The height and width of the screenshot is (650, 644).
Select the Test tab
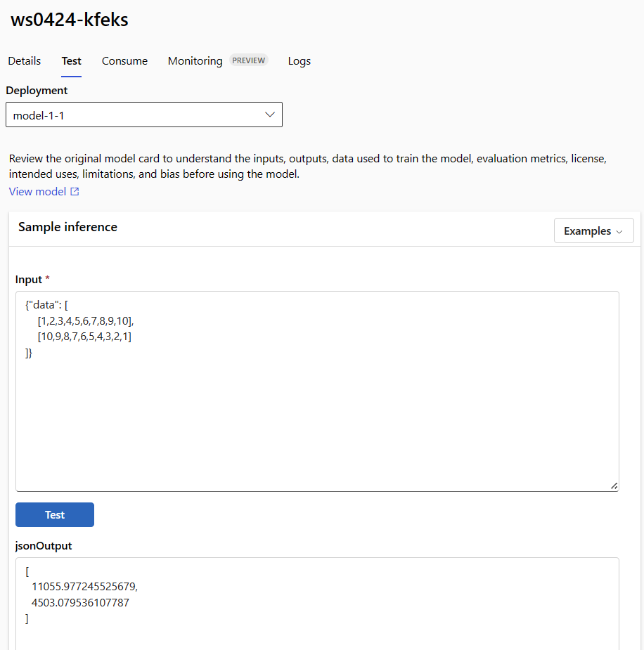(x=71, y=61)
